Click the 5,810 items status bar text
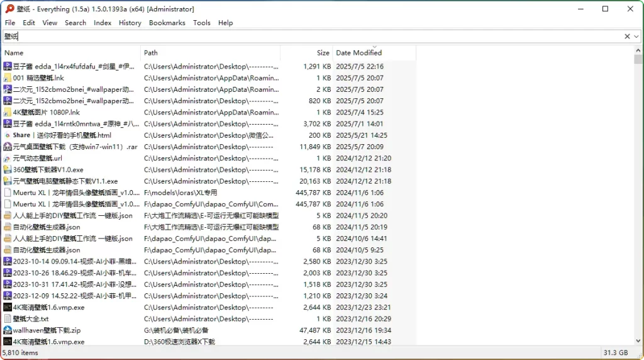The width and height of the screenshot is (644, 360). [20, 352]
